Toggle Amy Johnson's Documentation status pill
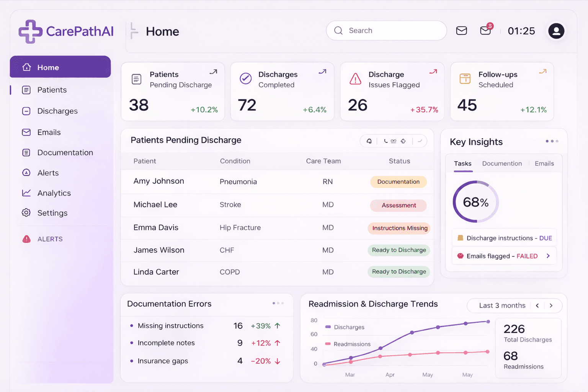The height and width of the screenshot is (392, 588). 399,182
